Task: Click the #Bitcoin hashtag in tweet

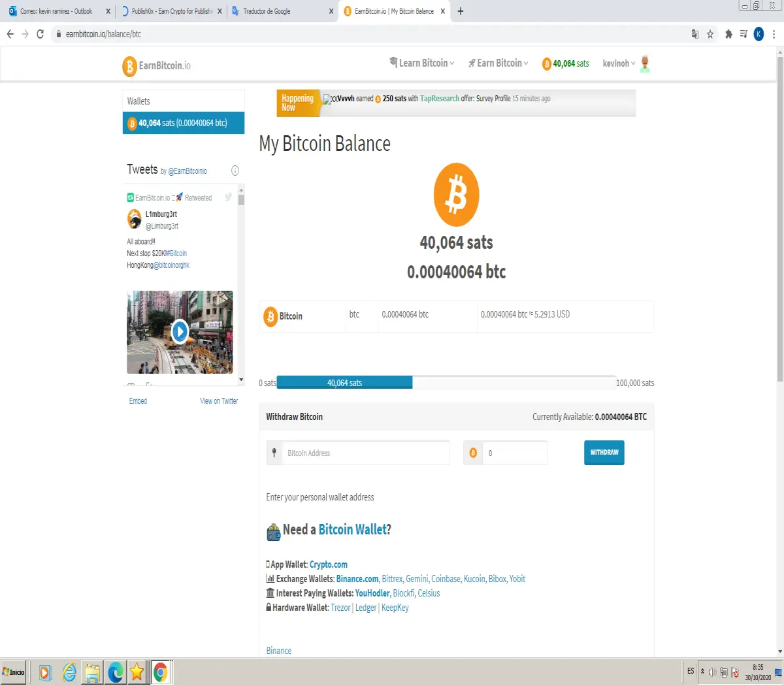Action: click(x=176, y=253)
